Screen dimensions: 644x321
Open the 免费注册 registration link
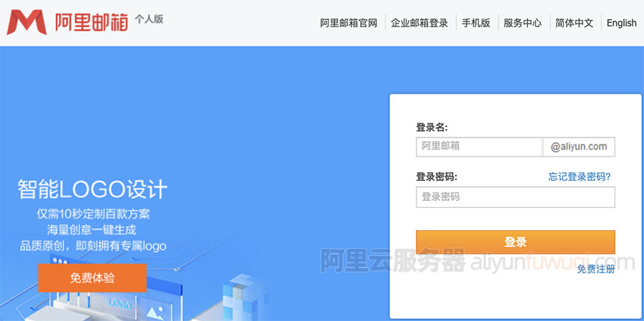(x=595, y=269)
